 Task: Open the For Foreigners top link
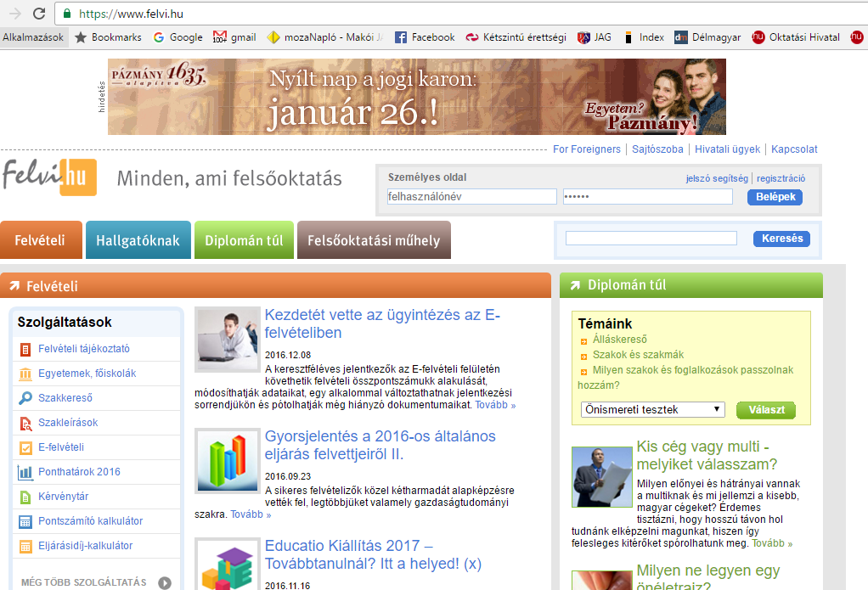point(587,149)
